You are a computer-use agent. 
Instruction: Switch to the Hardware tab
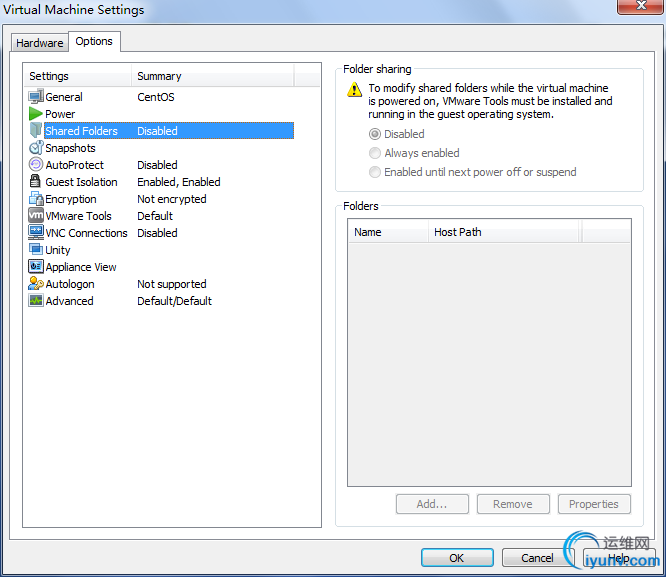pos(40,43)
